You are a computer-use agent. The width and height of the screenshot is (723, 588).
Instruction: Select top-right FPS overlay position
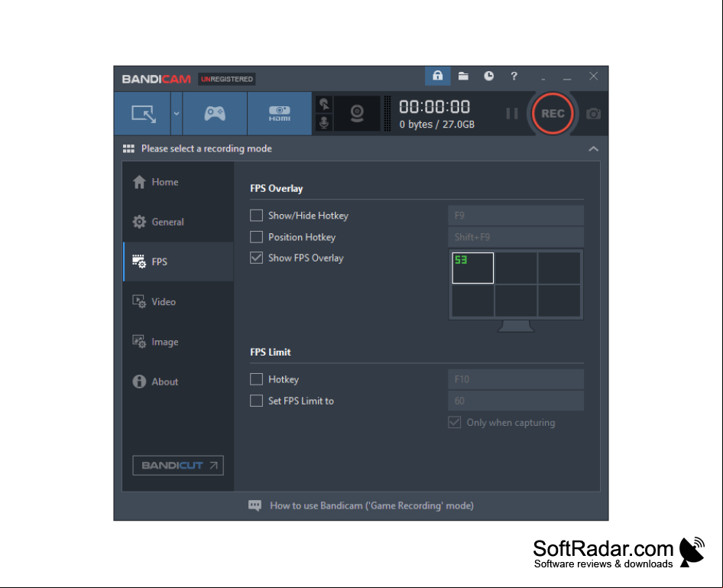click(x=559, y=268)
